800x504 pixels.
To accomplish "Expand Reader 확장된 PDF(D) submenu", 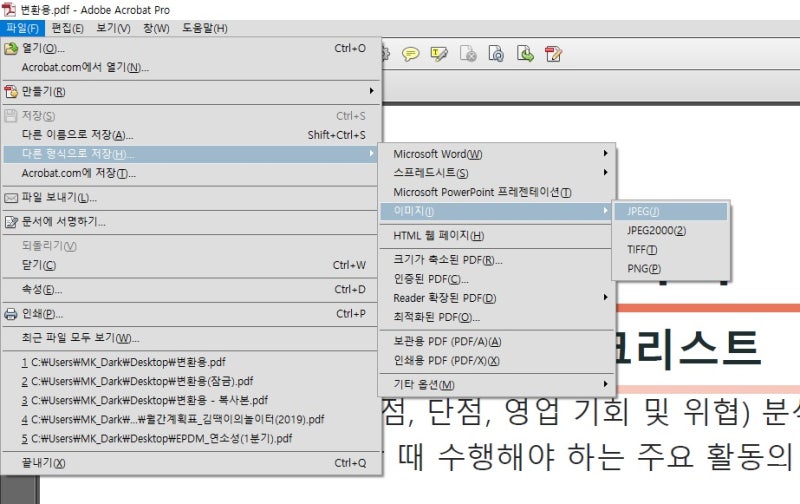I will 497,298.
